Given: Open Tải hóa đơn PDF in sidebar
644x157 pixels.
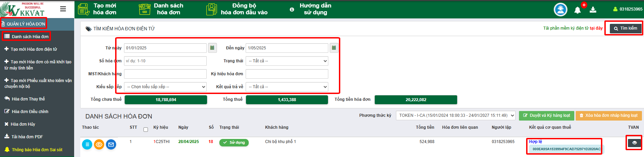Looking at the screenshot, I should [x=24, y=137].
